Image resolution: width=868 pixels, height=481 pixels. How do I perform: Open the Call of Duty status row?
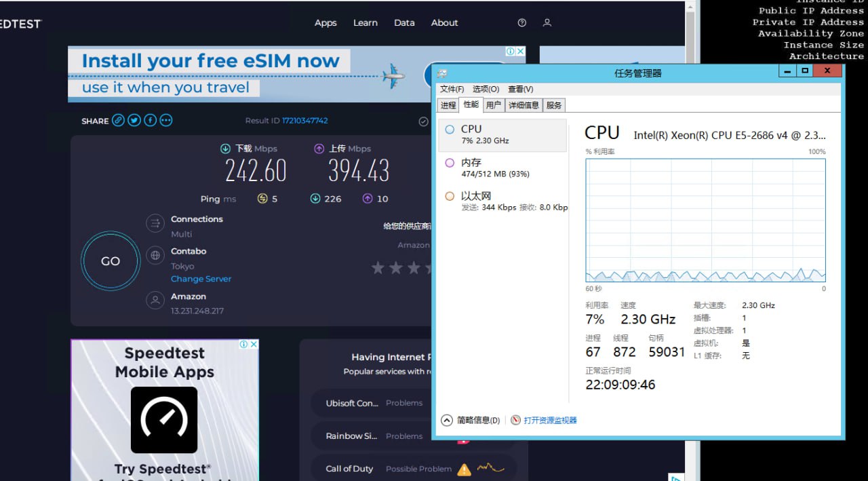point(414,468)
